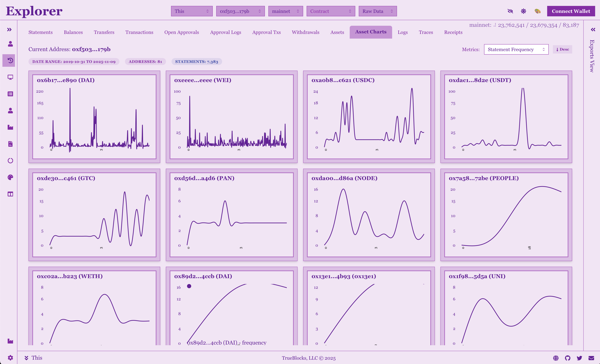Screen dimensions: 600x364
Task: Select the Asset Charts tab
Action: click(x=371, y=32)
